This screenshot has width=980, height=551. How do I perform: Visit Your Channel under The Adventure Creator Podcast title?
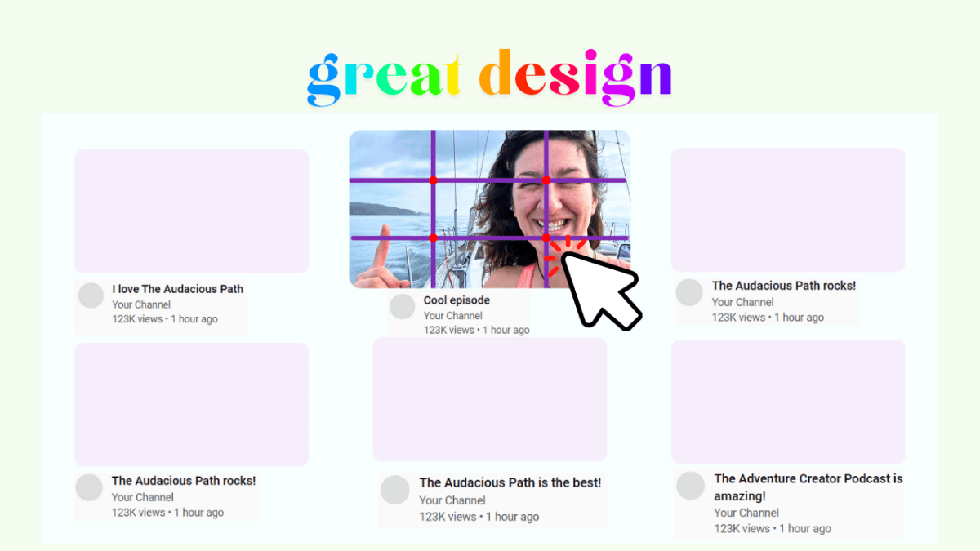click(746, 513)
